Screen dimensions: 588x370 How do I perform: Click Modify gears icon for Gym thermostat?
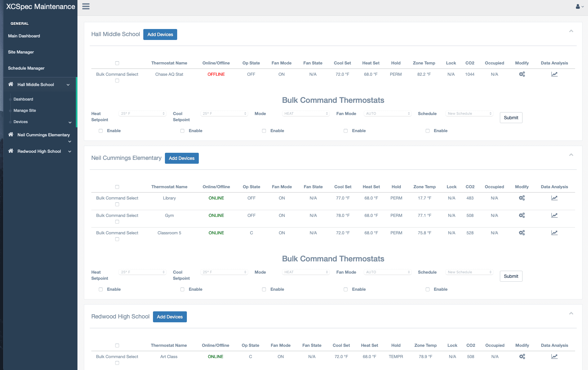[x=522, y=215]
